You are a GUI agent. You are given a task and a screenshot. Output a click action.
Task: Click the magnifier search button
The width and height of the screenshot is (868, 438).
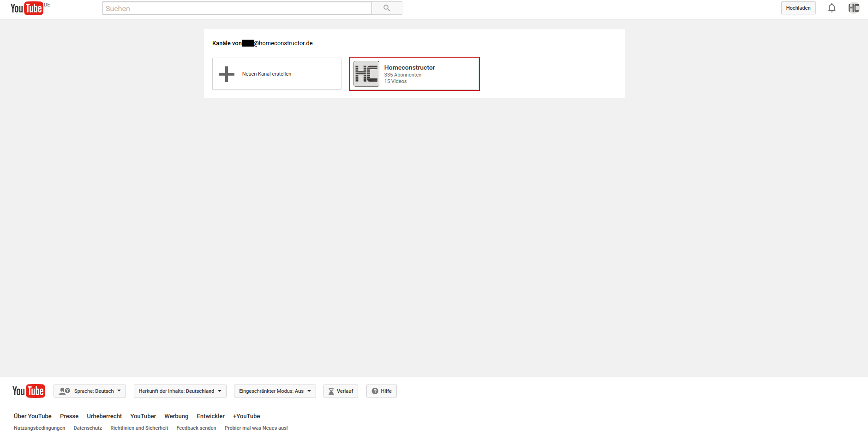tap(387, 8)
